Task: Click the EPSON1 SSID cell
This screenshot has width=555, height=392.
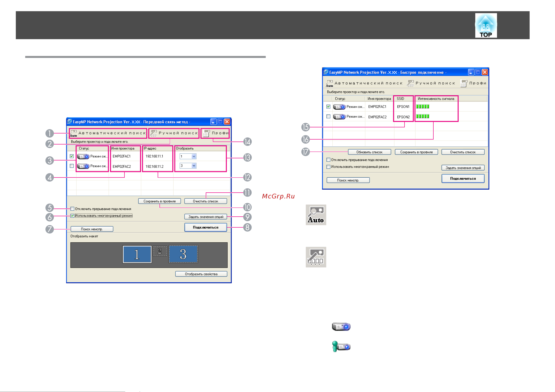Action: (x=403, y=106)
